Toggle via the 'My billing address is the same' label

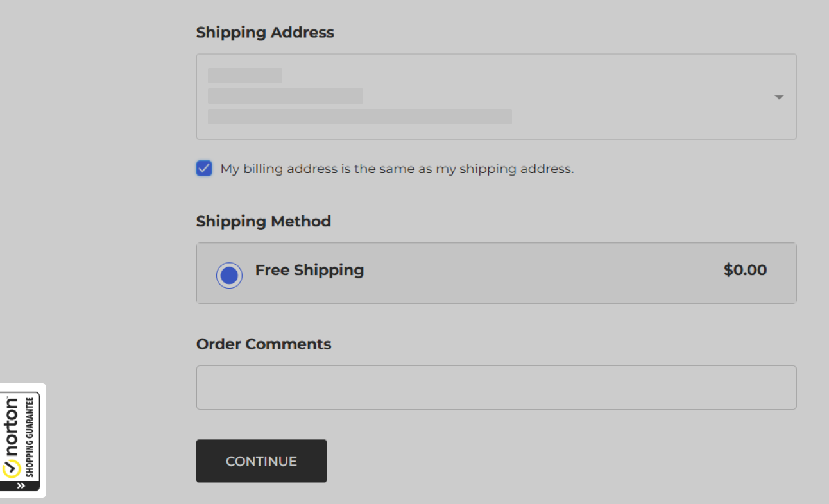tap(397, 169)
